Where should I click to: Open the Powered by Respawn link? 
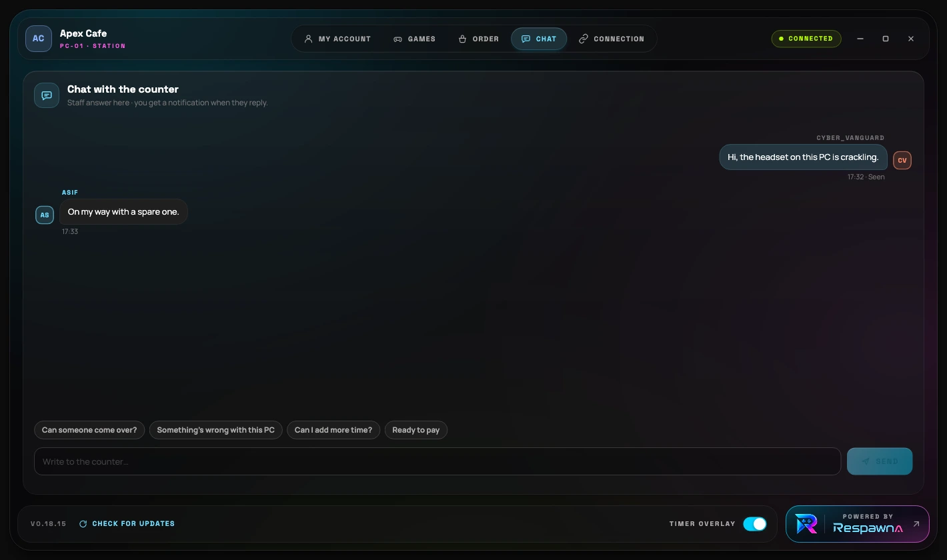[x=858, y=524]
